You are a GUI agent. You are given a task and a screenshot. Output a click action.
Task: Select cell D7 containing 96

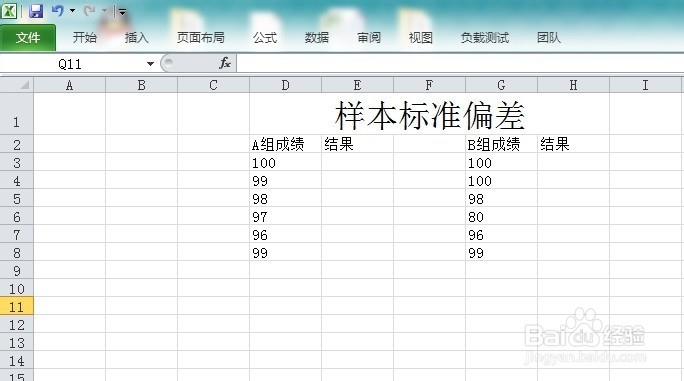[x=285, y=234]
